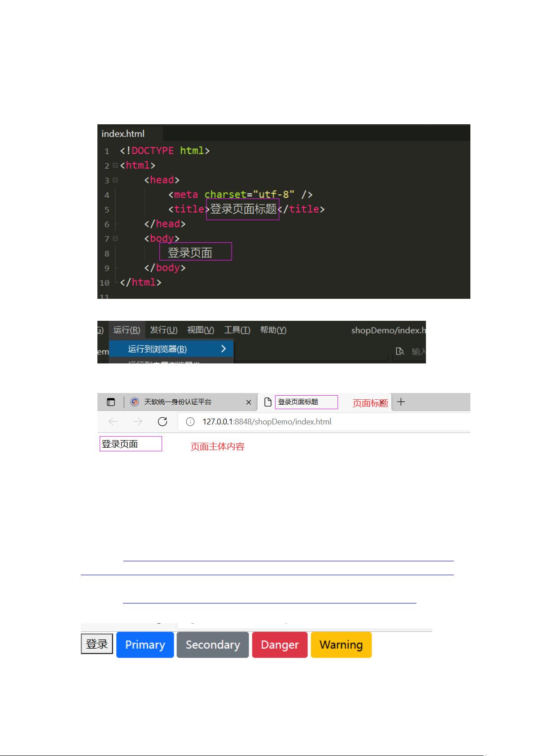Expand the 运行到浏览器 submenu arrow
This screenshot has width=535, height=756.
click(x=224, y=349)
